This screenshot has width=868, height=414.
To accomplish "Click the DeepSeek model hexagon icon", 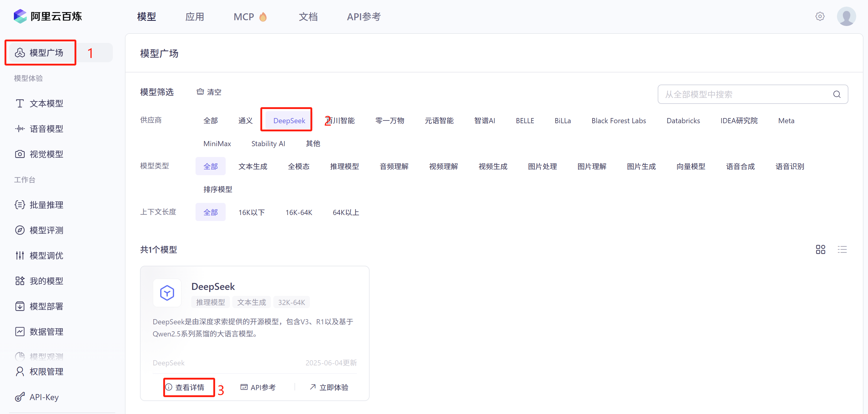I will 167,293.
